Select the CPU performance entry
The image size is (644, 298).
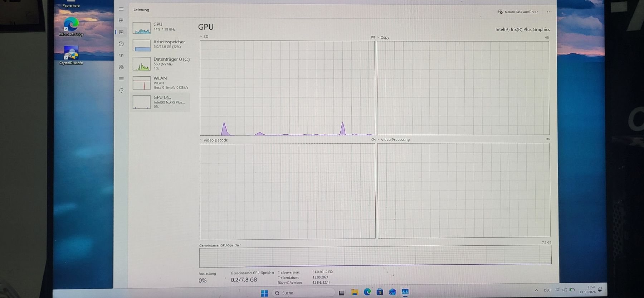[160, 28]
